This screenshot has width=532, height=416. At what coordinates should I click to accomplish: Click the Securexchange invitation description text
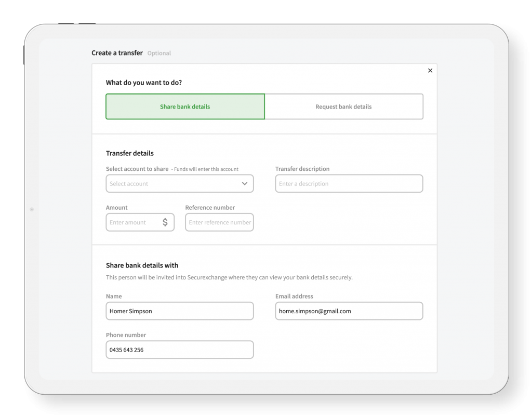(229, 277)
